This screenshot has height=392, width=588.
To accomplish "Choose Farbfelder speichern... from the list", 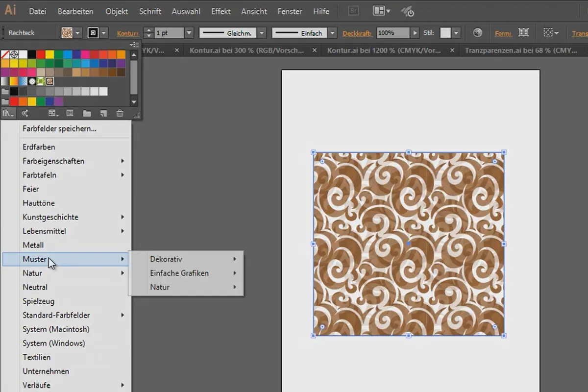I will (x=59, y=129).
